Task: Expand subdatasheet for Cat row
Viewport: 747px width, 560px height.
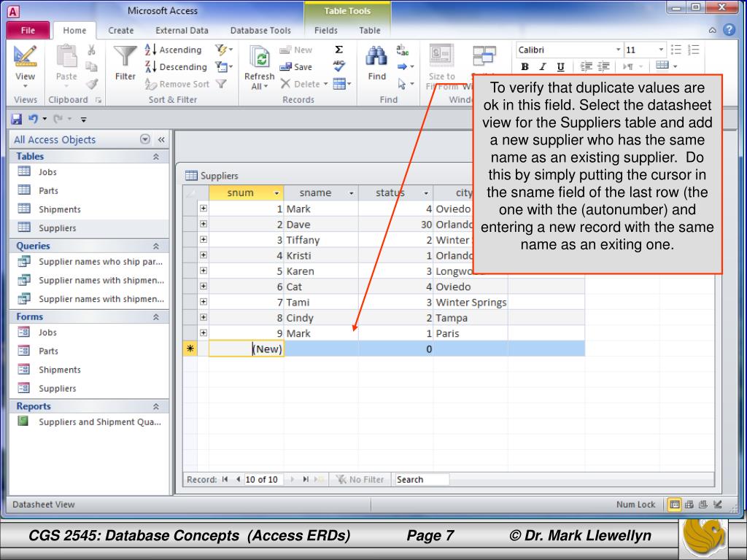Action: [x=204, y=286]
